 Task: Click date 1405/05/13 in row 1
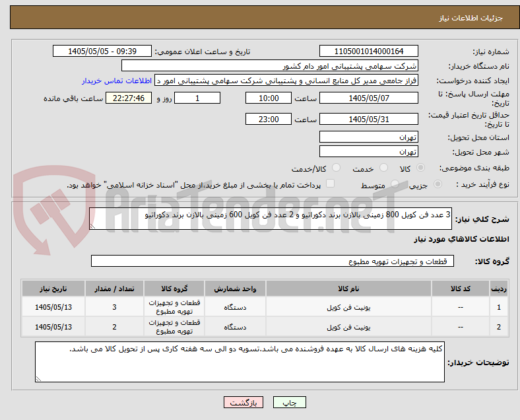[x=53, y=307]
